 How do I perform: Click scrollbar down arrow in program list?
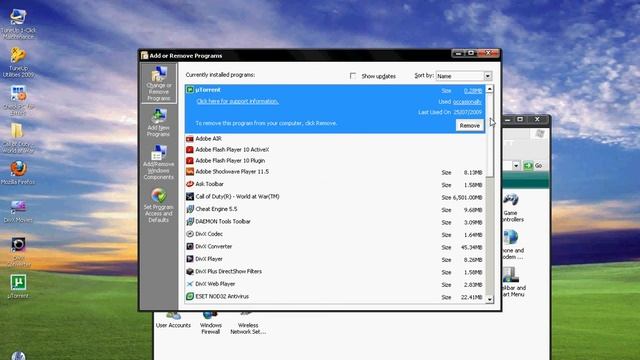(x=490, y=299)
